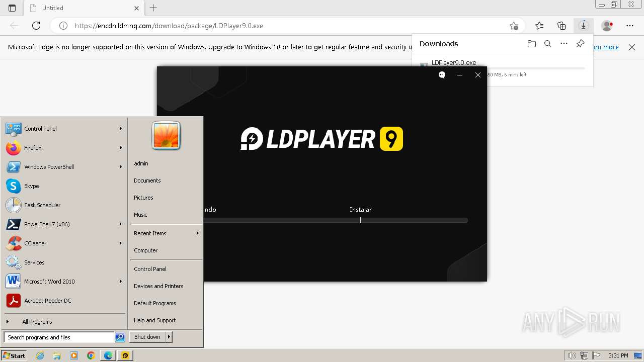This screenshot has height=362, width=644.
Task: Open downloads folder icon in Downloads panel
Action: pos(532,44)
